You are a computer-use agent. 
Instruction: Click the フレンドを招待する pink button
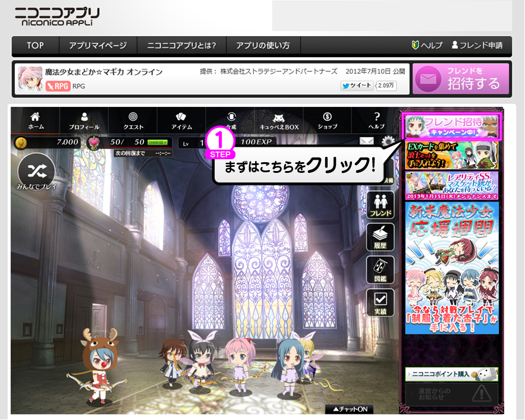(461, 79)
